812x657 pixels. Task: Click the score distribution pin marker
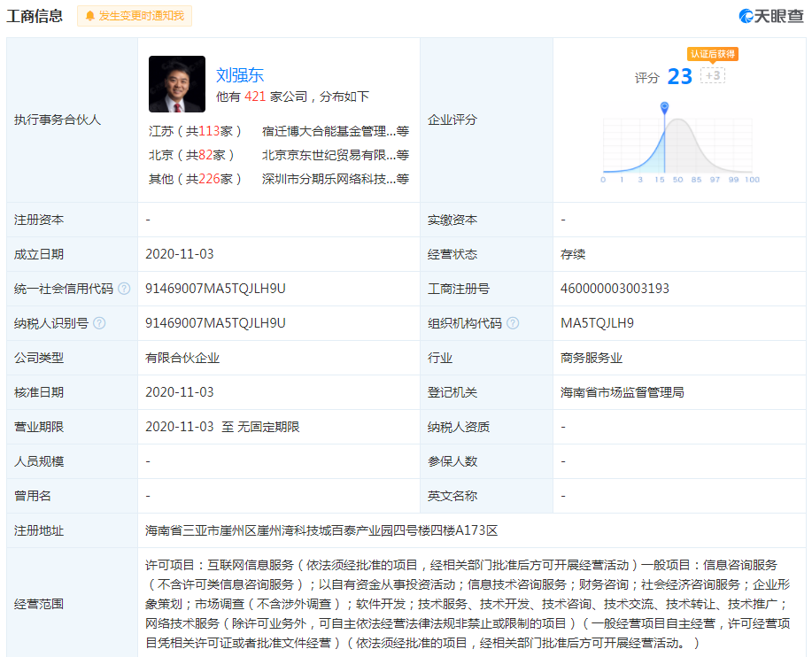pyautogui.click(x=664, y=108)
